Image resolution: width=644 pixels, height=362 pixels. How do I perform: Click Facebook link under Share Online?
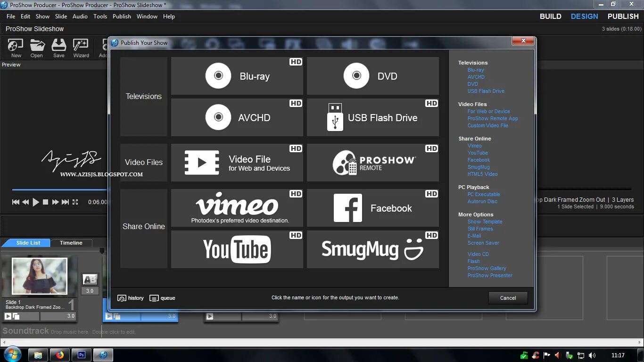[x=479, y=160]
